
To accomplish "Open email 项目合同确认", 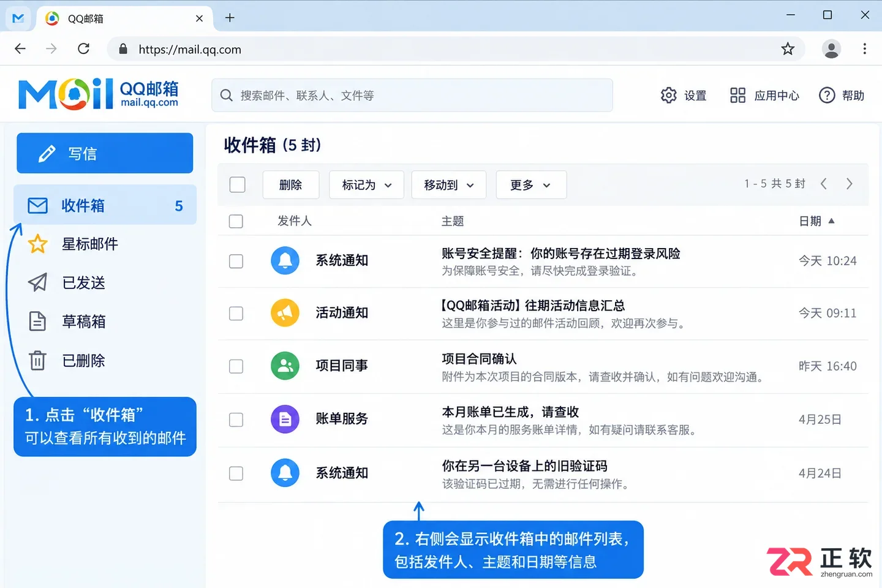I will (479, 359).
